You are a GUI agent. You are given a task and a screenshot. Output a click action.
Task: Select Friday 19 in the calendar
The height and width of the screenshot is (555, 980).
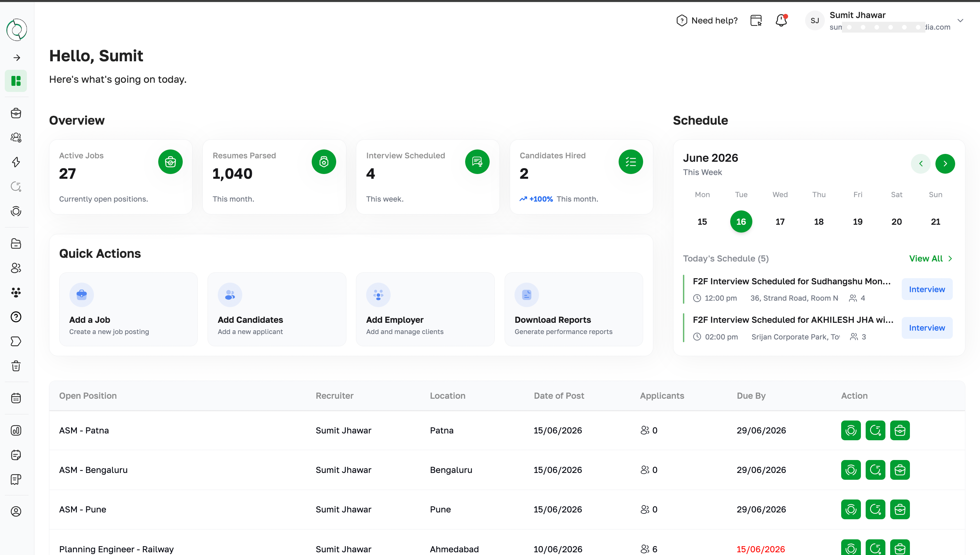click(x=858, y=221)
